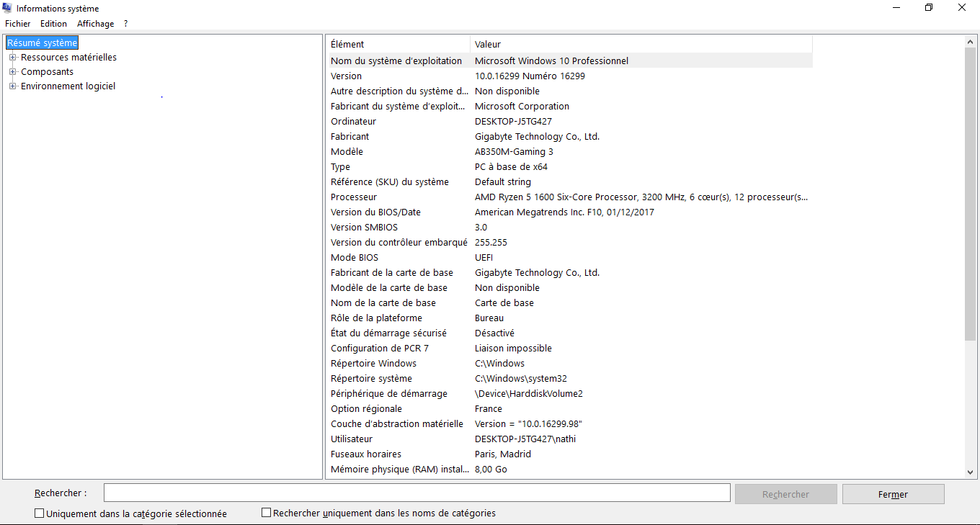This screenshot has height=525, width=980.
Task: Select the Processeur row
Action: point(570,197)
